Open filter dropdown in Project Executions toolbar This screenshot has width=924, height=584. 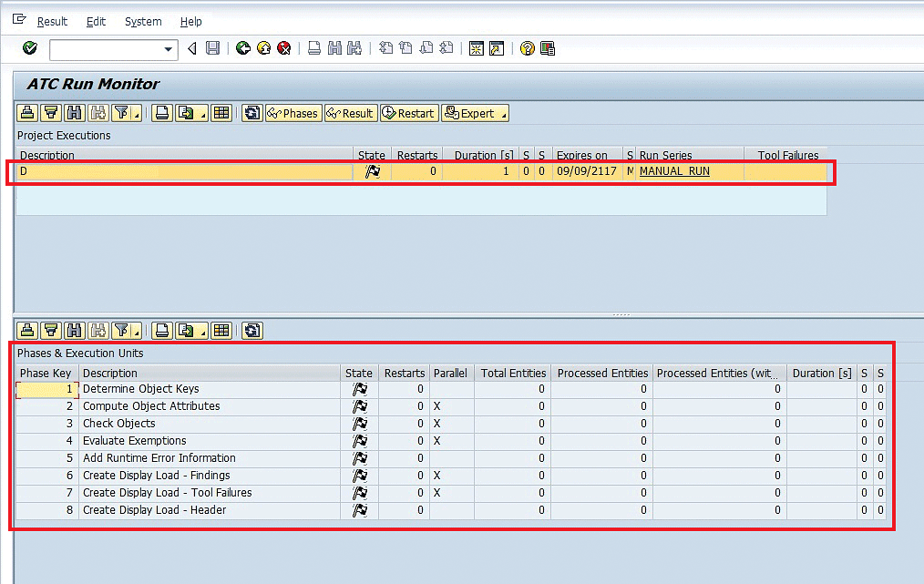tap(136, 114)
